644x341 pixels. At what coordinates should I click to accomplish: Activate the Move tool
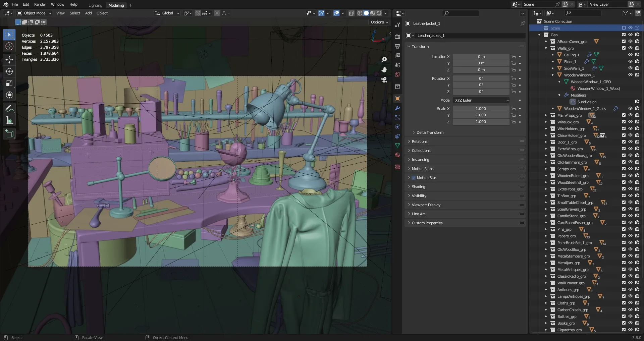click(9, 60)
